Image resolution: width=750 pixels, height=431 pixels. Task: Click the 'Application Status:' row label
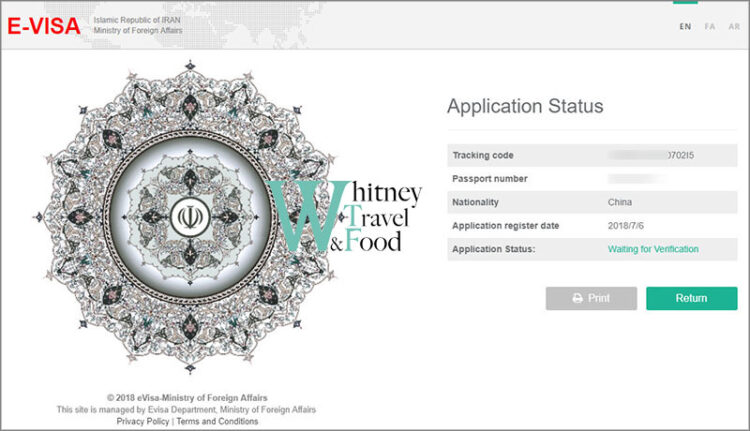494,249
